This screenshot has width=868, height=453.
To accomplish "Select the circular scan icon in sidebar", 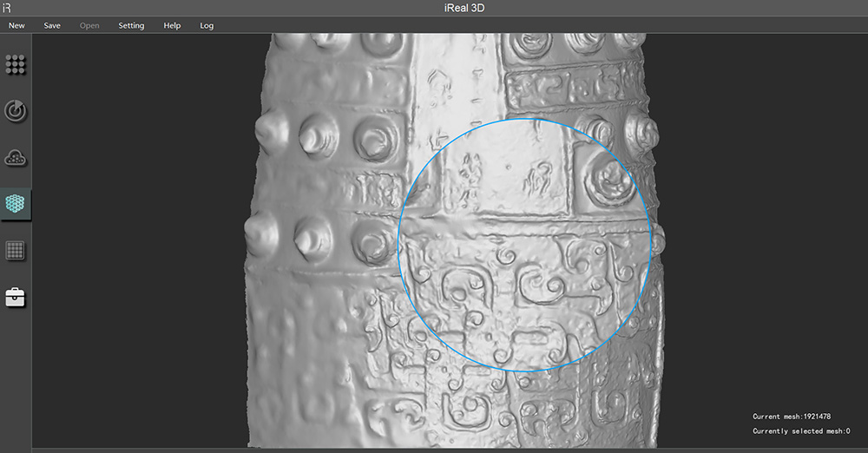I will tap(16, 111).
